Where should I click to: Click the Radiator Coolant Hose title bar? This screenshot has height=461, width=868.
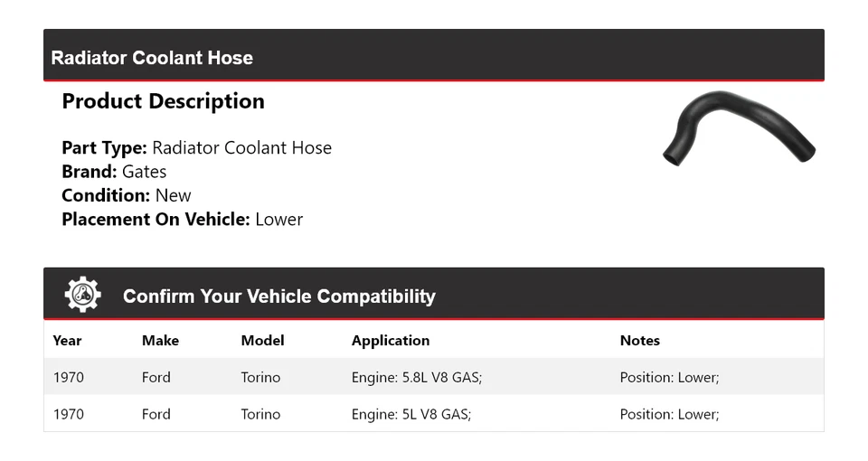152,58
